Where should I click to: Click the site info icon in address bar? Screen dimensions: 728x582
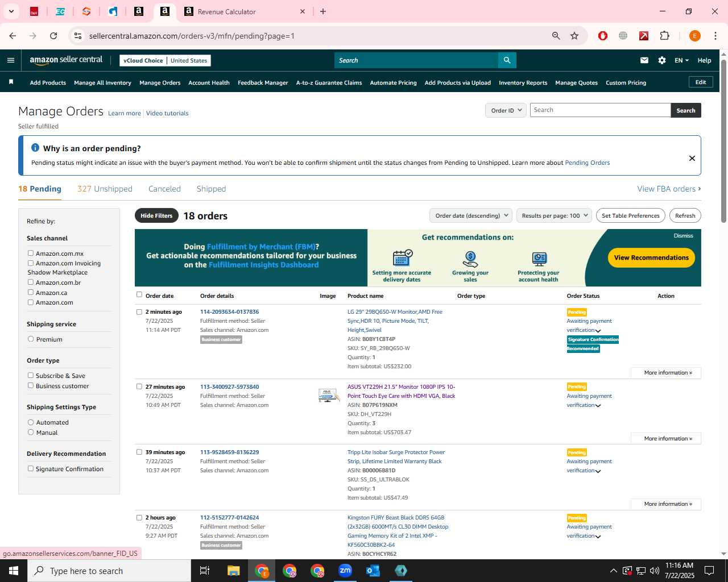[x=78, y=36]
